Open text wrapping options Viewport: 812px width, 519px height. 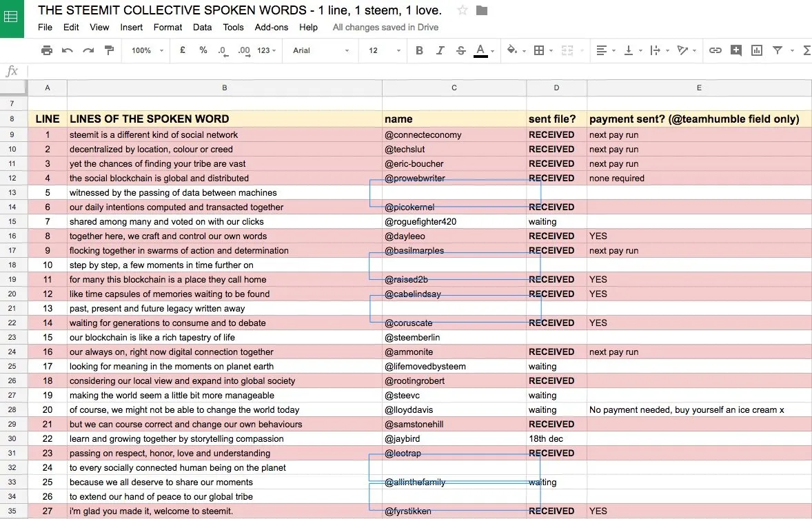click(x=655, y=50)
